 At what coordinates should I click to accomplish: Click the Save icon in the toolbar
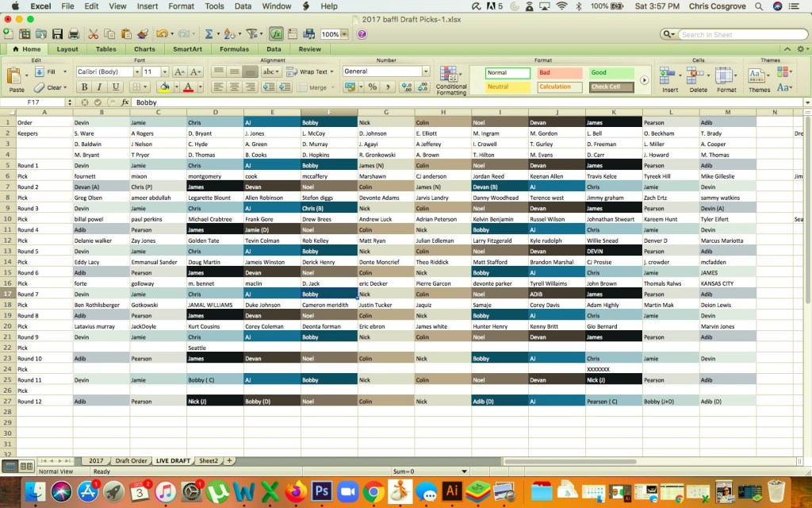(x=57, y=34)
